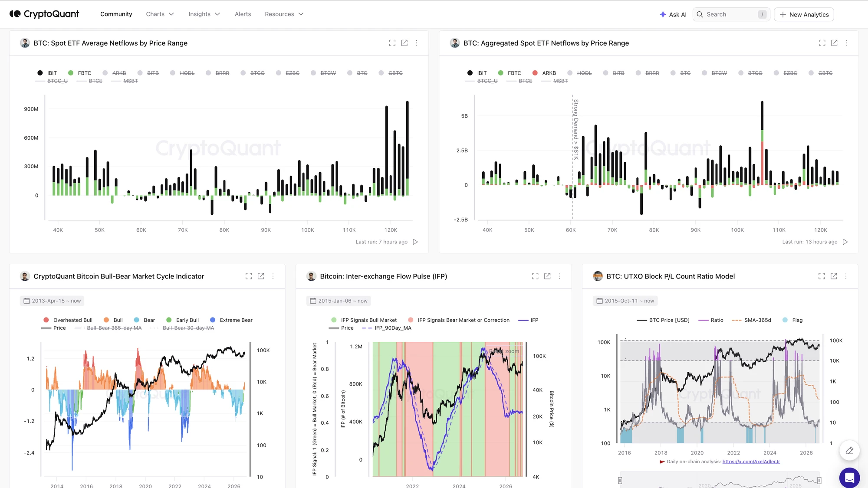Viewport: 868px width, 488px height.
Task: Open UTXO Block P/L Count Ratio Model externally
Action: click(x=834, y=276)
